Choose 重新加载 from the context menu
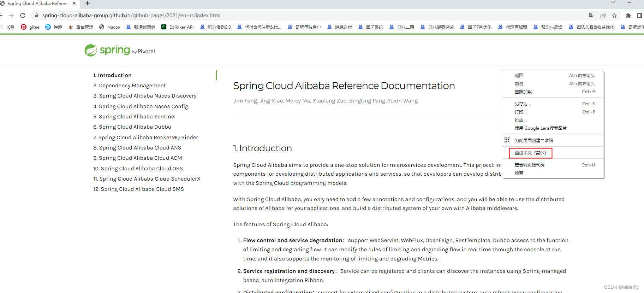Viewport: 644px width, 293px height. [x=553, y=92]
